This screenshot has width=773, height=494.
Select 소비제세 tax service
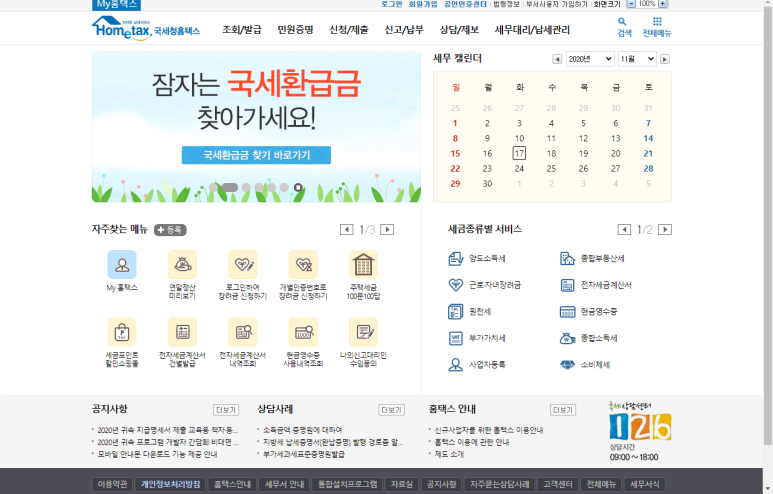[x=585, y=365]
